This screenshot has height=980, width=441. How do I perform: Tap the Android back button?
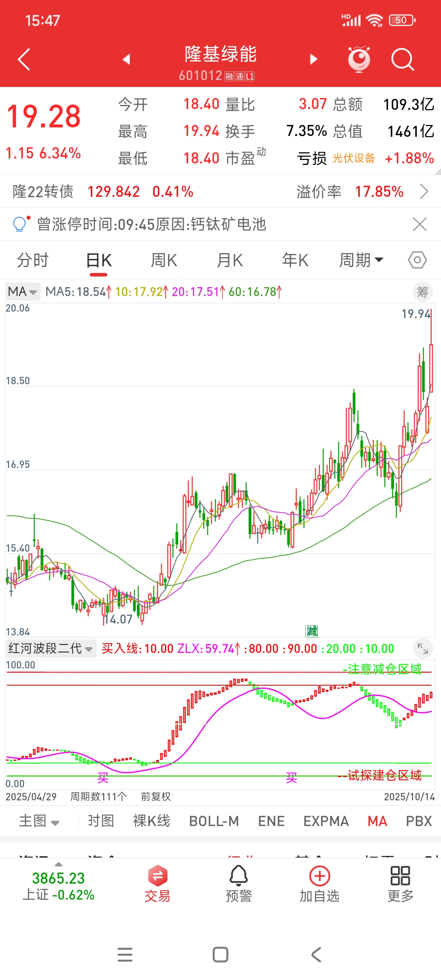point(316,955)
